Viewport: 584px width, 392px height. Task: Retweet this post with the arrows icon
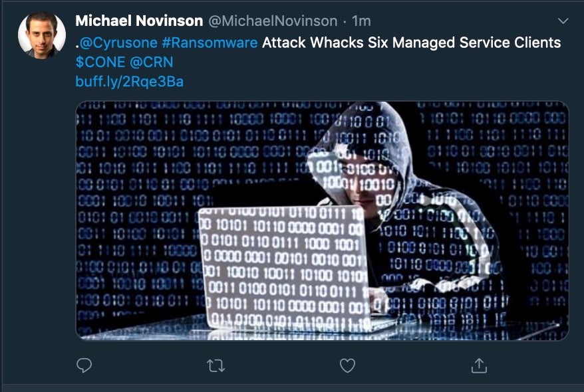[216, 365]
